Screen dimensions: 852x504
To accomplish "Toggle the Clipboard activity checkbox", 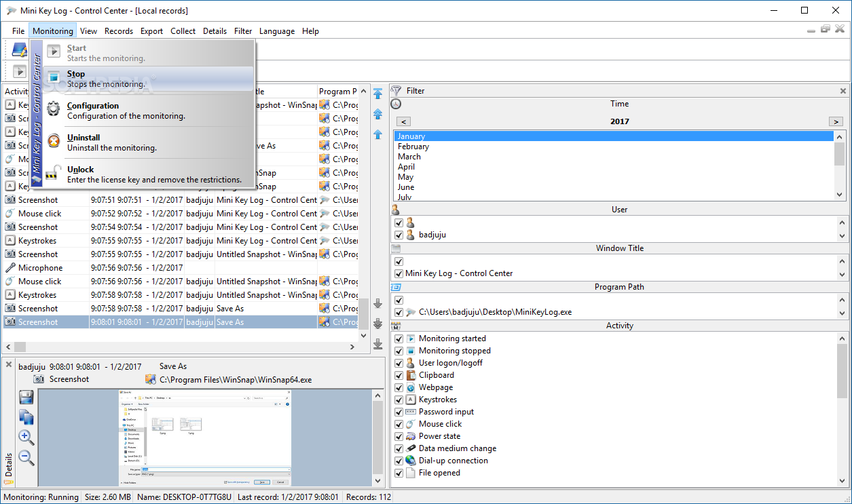I will [x=399, y=375].
